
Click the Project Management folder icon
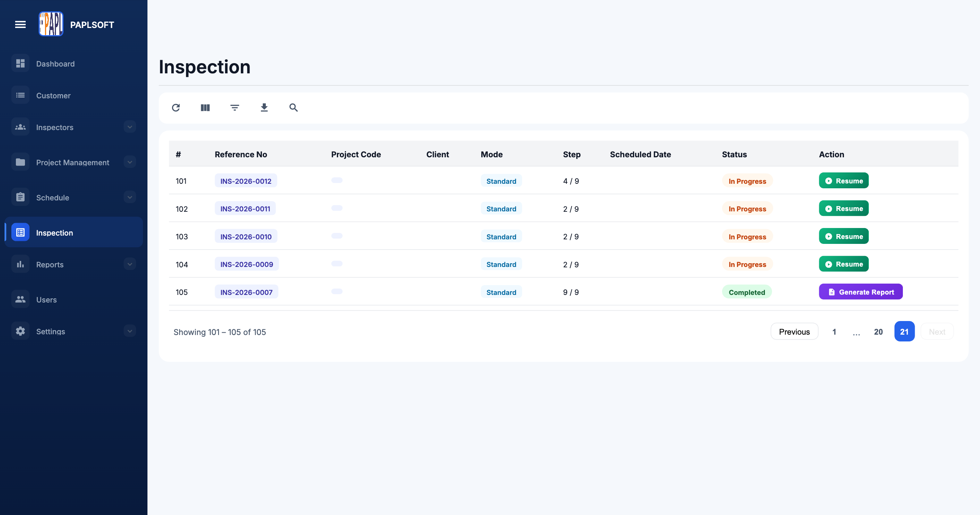click(20, 163)
